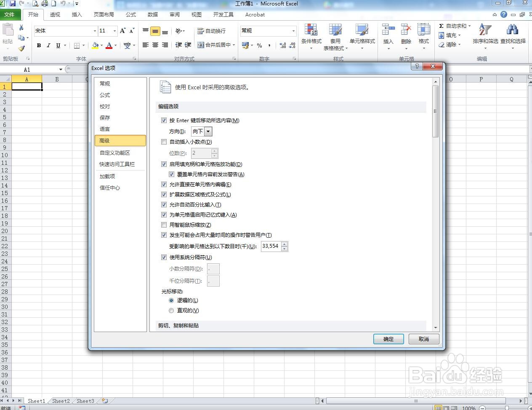This screenshot has height=410, width=532.
Task: Expand the Name Box dropdown arrow
Action: (61, 70)
